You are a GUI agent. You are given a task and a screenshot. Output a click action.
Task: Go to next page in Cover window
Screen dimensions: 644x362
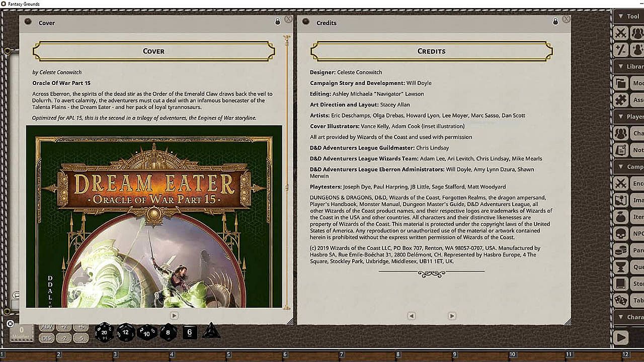click(174, 316)
